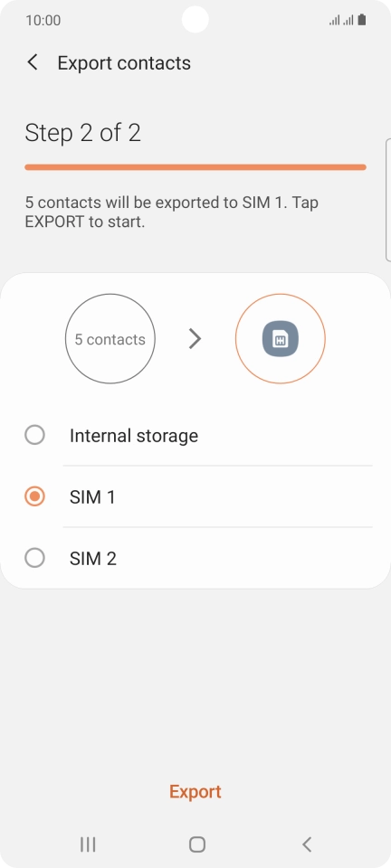Open recent apps from navigation bar

(88, 844)
